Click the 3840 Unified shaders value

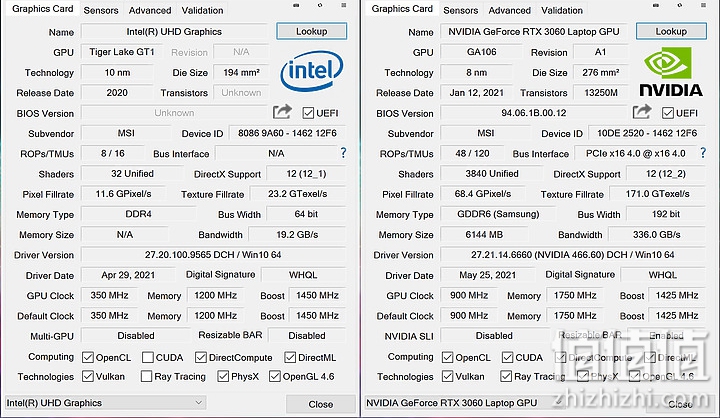click(x=492, y=174)
